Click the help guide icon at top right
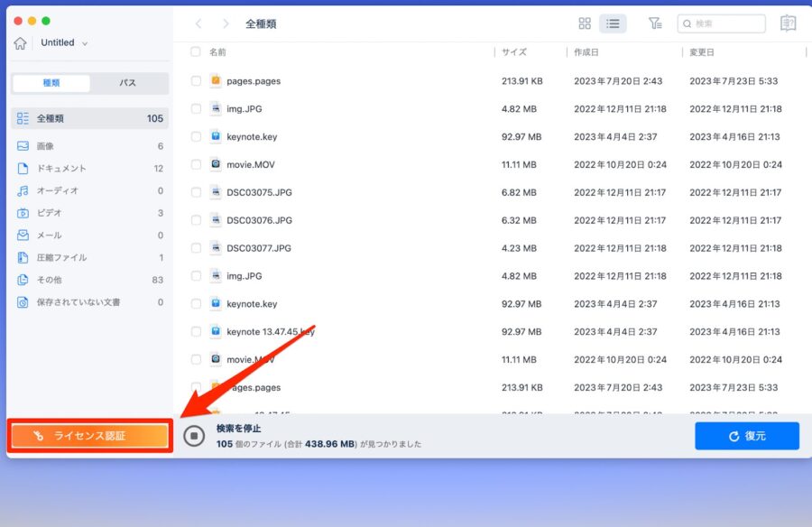This screenshot has width=812, height=527. pos(788,23)
